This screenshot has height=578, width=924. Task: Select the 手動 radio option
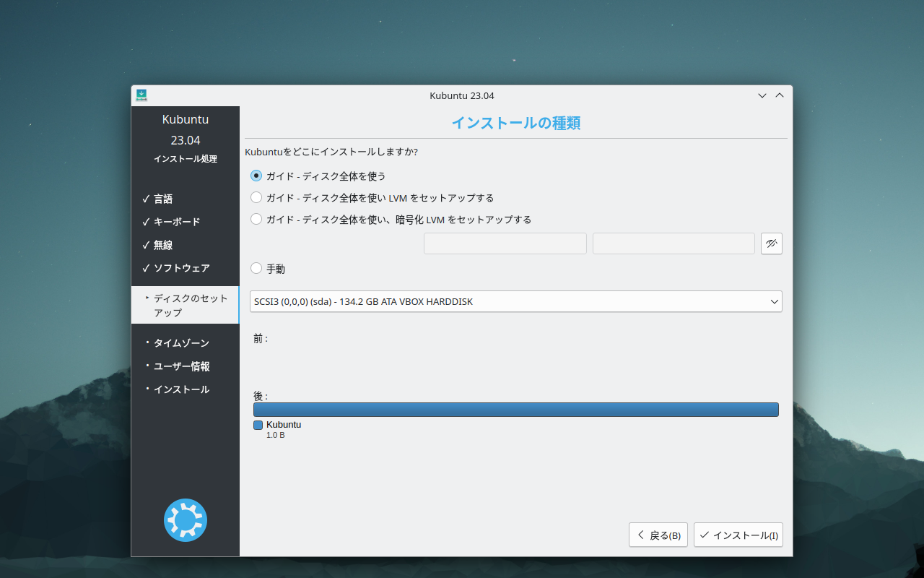point(268,268)
